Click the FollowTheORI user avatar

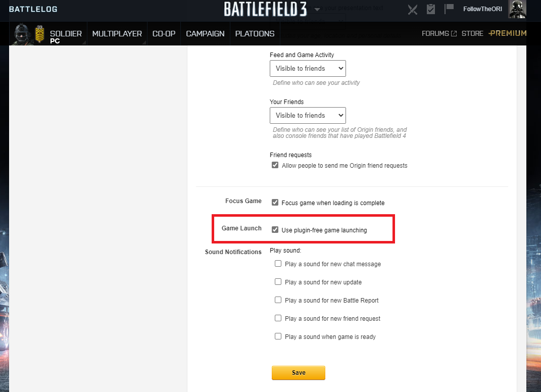point(517,9)
